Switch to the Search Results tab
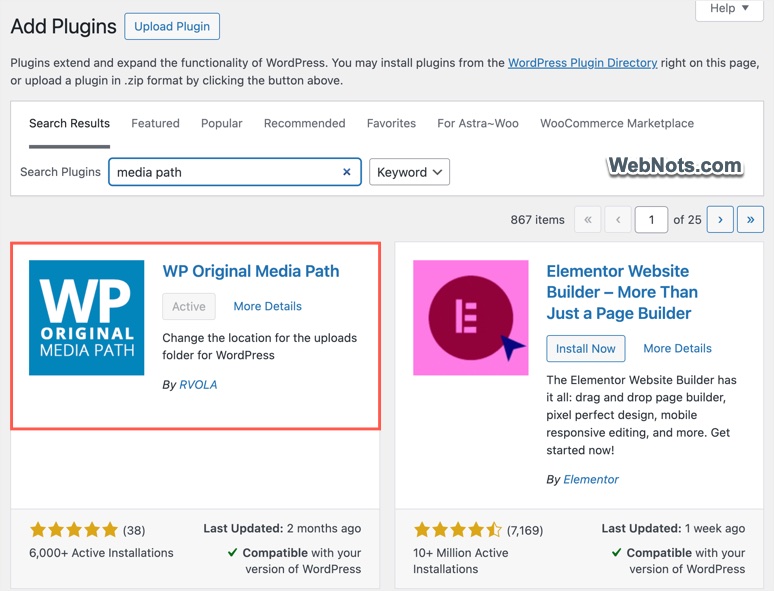This screenshot has width=774, height=591. [69, 123]
